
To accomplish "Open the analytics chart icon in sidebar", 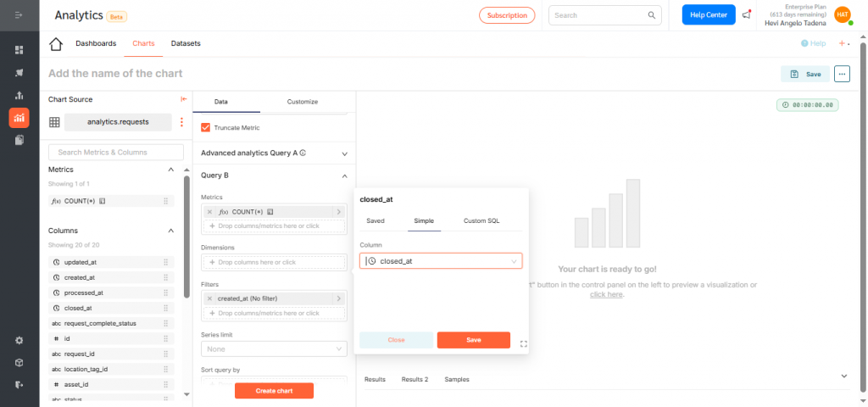I will [x=19, y=118].
